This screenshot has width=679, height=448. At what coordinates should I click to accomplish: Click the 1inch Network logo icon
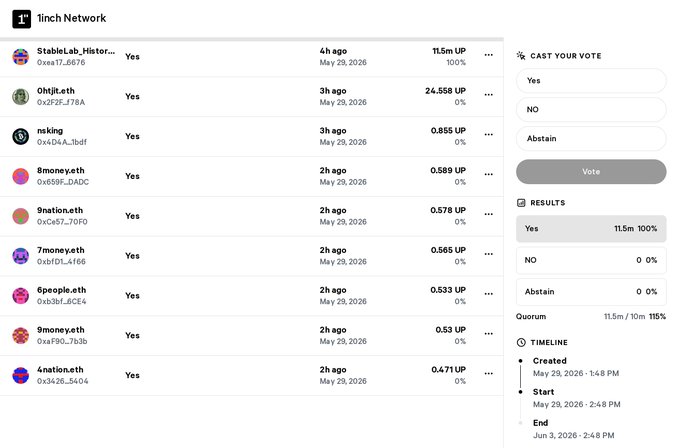[x=21, y=19]
